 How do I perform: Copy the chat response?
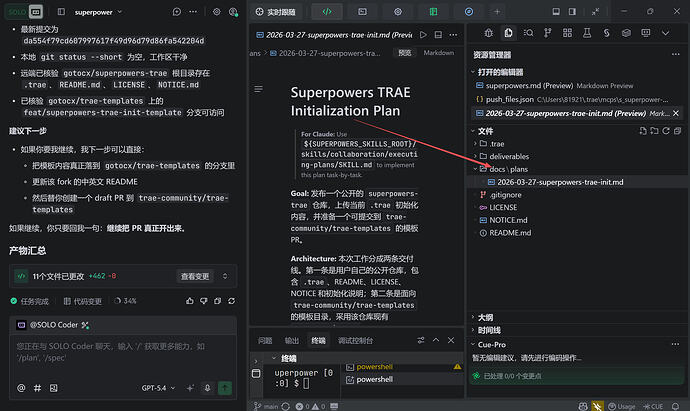pyautogui.click(x=217, y=301)
